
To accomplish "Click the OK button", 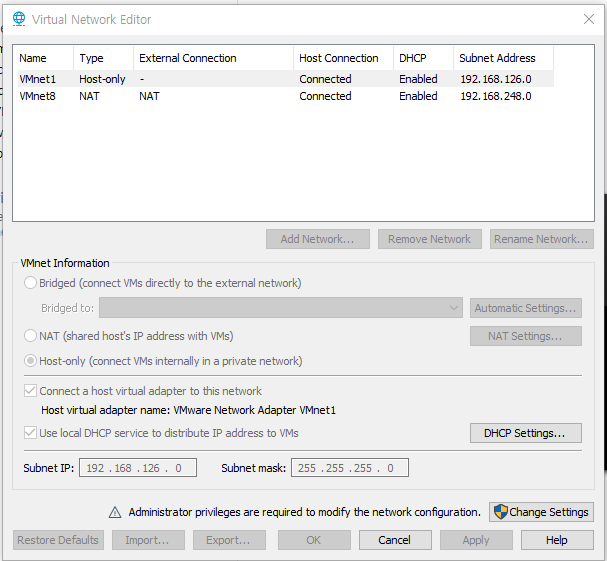I will pos(314,540).
